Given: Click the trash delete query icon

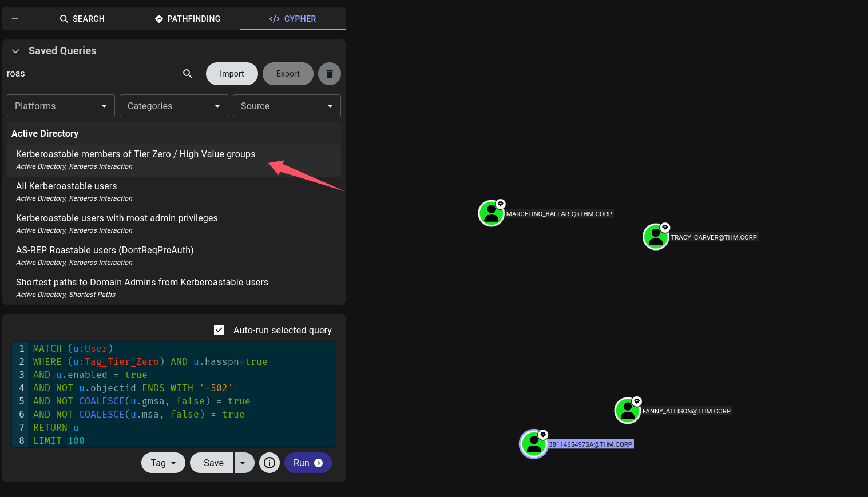Looking at the screenshot, I should 330,74.
